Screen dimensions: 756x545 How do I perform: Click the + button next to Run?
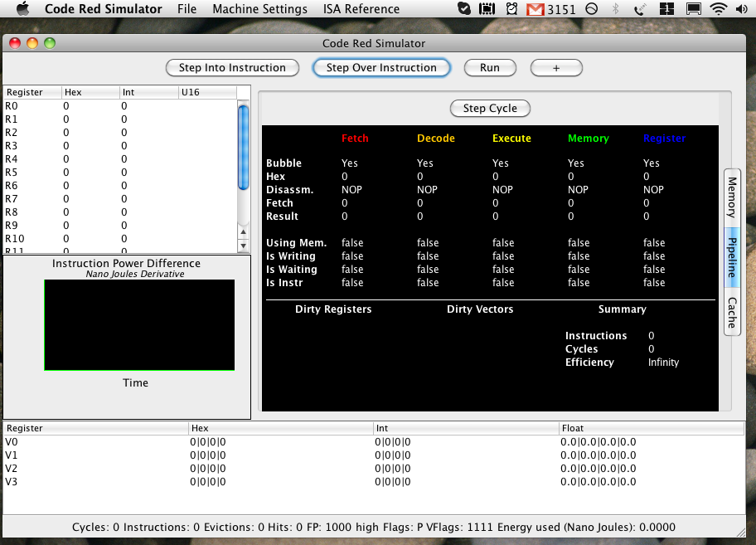click(x=556, y=67)
